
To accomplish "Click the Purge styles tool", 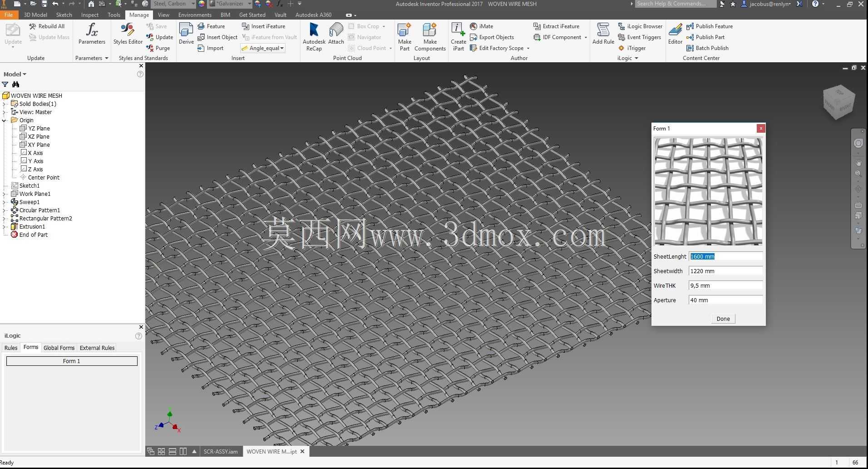I will (x=158, y=48).
